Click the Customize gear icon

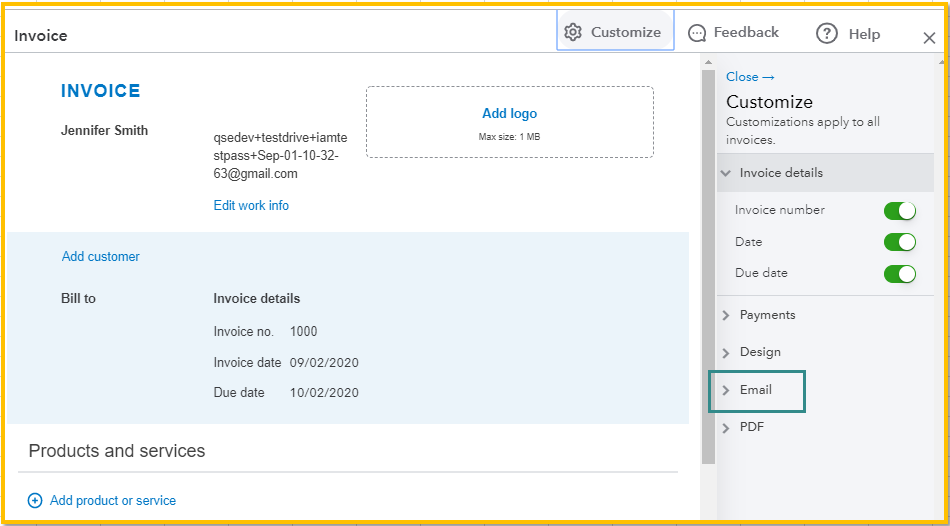(x=573, y=32)
